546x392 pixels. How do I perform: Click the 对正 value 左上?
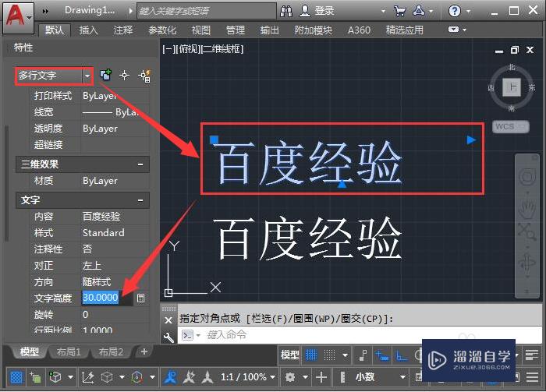click(x=92, y=266)
